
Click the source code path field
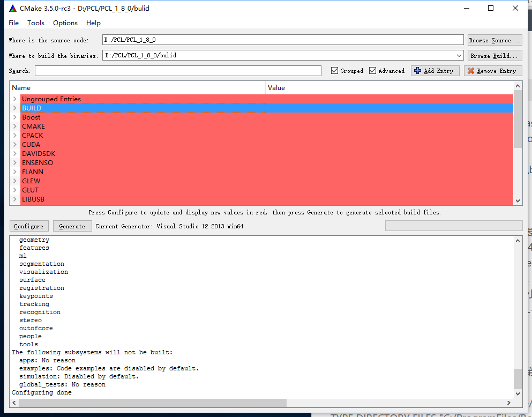(x=283, y=40)
